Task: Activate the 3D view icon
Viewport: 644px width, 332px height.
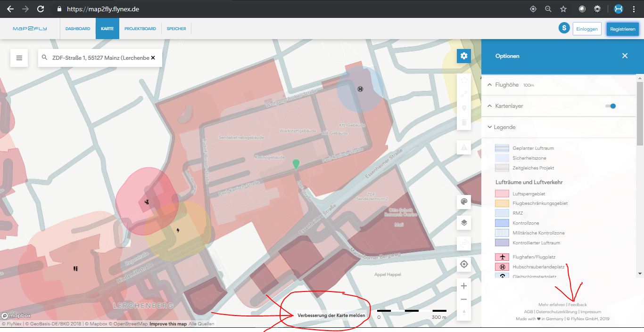Action: (463, 243)
